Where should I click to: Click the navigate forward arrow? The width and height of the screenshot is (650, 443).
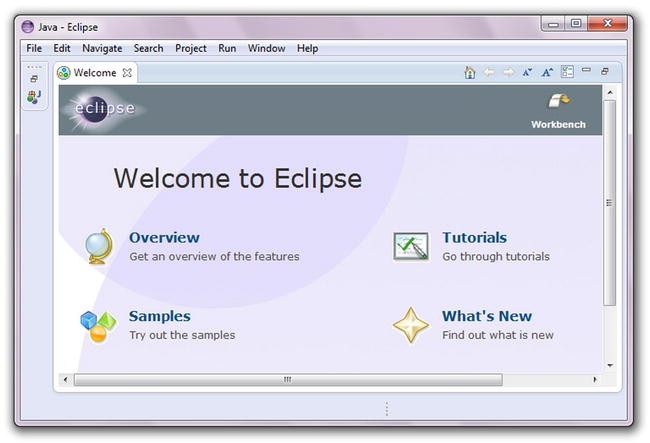tap(508, 73)
